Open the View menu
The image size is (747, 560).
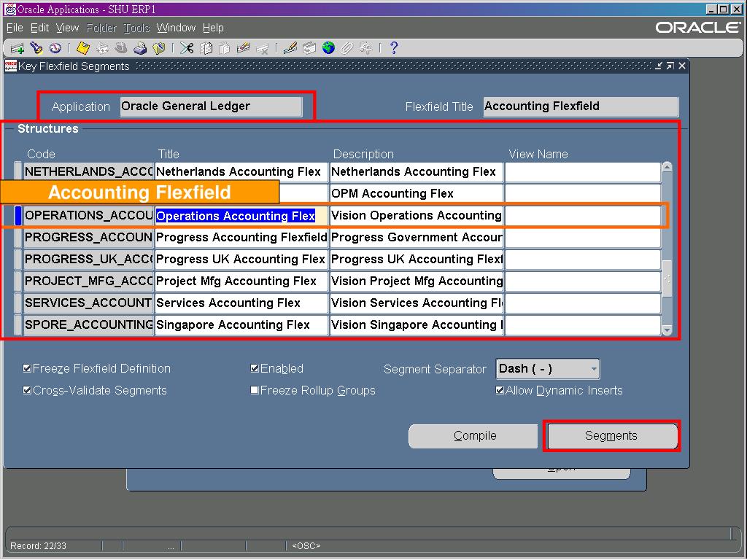pos(67,28)
